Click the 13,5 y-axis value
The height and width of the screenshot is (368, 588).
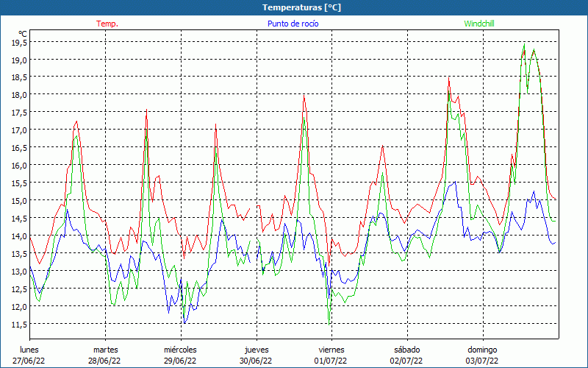19,253
